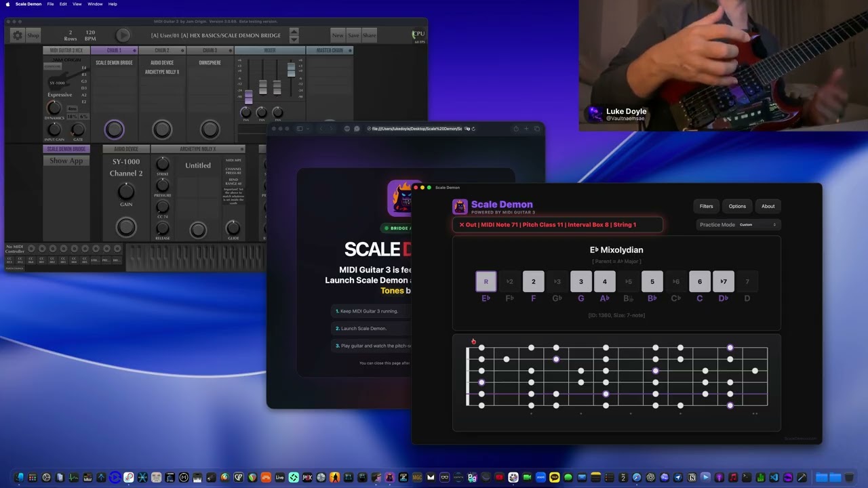Open Filters in Scale Demon
This screenshot has width=868, height=488.
[x=706, y=206]
